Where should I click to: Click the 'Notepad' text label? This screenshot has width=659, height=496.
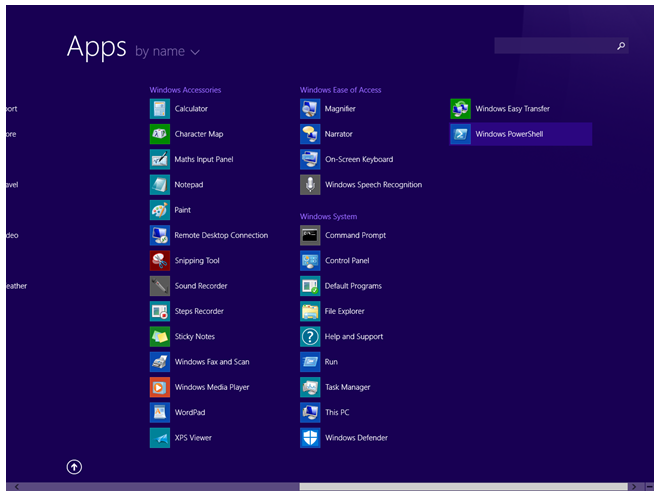coord(189,185)
